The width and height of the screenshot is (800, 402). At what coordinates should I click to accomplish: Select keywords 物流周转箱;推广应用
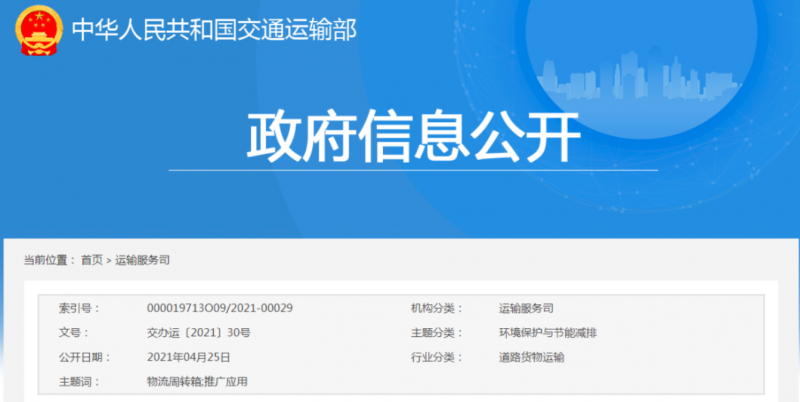[197, 382]
